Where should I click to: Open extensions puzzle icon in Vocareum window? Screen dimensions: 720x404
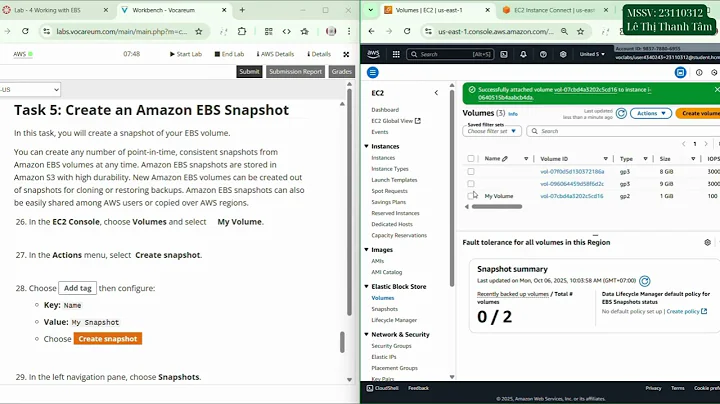click(242, 31)
